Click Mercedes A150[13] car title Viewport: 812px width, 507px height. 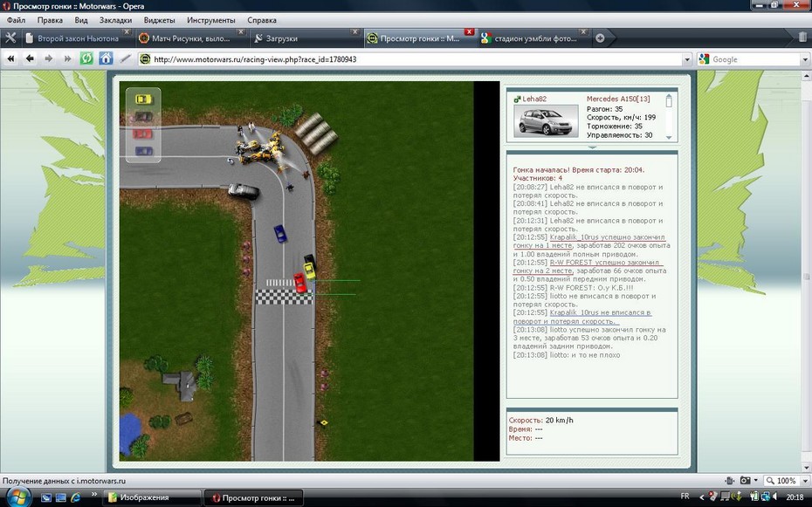click(x=618, y=99)
